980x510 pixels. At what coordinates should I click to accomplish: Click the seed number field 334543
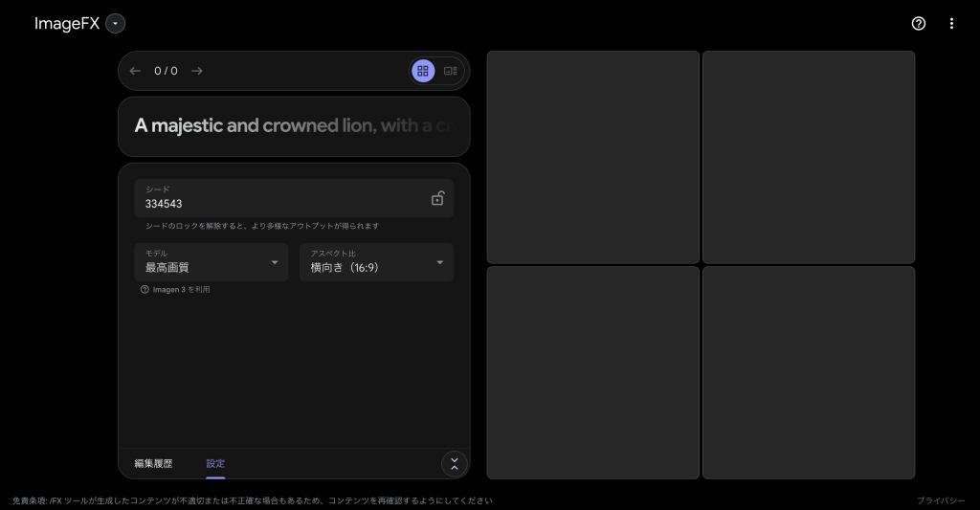coord(278,204)
